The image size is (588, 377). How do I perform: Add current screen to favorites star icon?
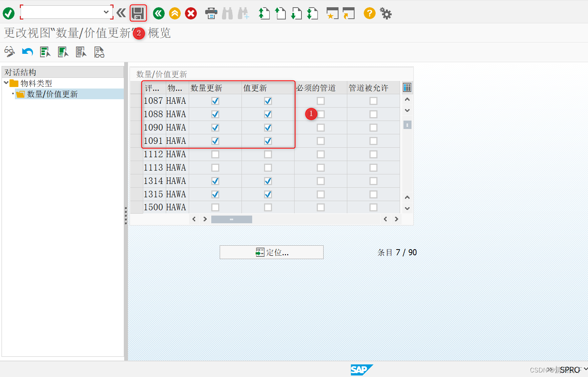coord(332,13)
